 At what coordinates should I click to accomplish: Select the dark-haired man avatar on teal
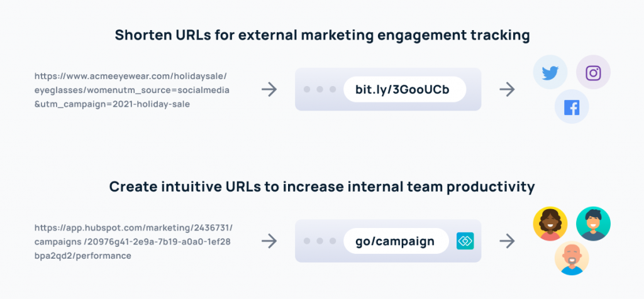click(593, 224)
